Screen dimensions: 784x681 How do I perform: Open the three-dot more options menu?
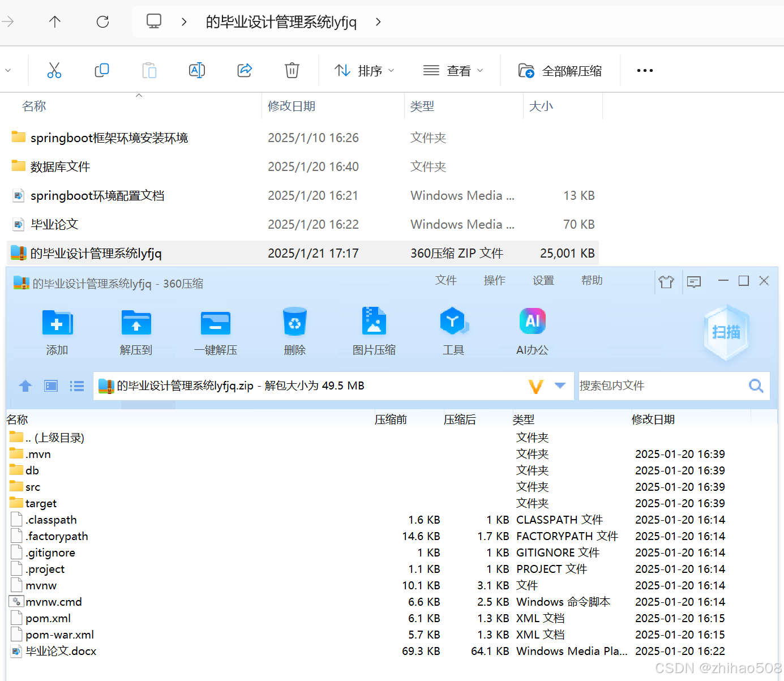tap(645, 71)
